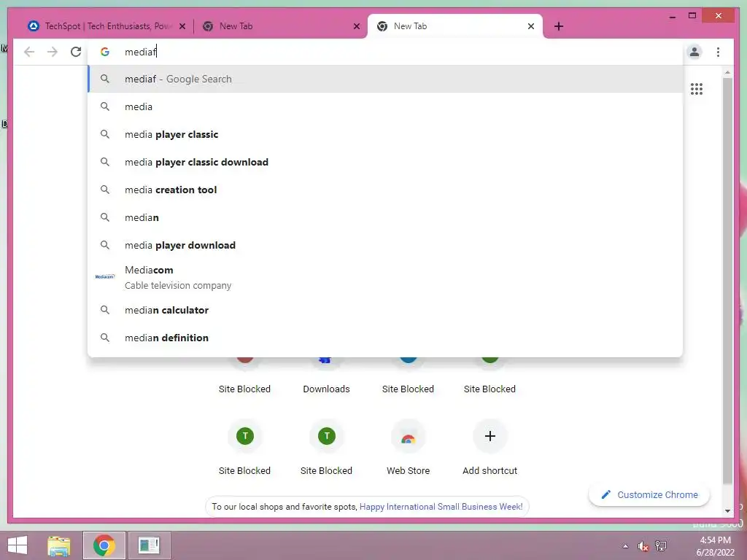747x560 pixels.
Task: Choose 'media player classic download' suggestion
Action: (385, 162)
